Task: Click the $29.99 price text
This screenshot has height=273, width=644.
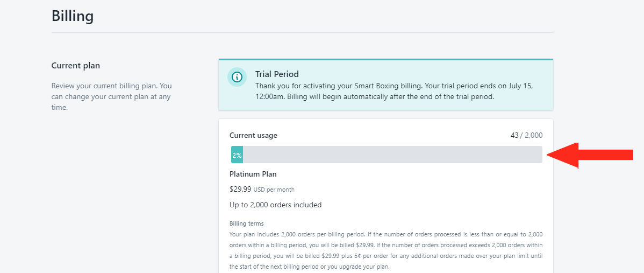Action: 240,189
